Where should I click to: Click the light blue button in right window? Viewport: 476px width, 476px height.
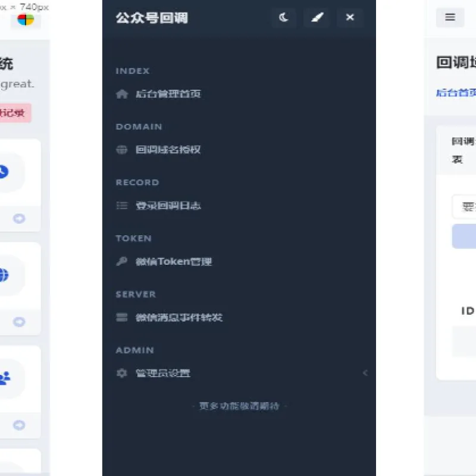point(464,236)
